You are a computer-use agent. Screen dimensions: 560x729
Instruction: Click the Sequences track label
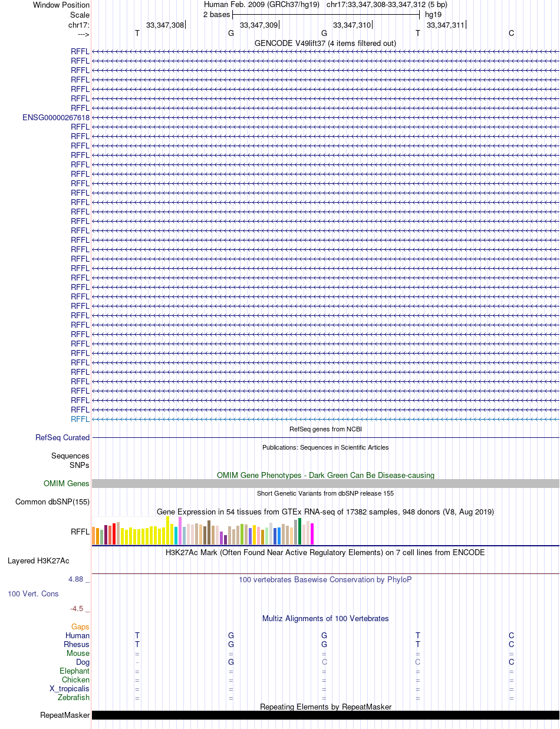coord(71,456)
